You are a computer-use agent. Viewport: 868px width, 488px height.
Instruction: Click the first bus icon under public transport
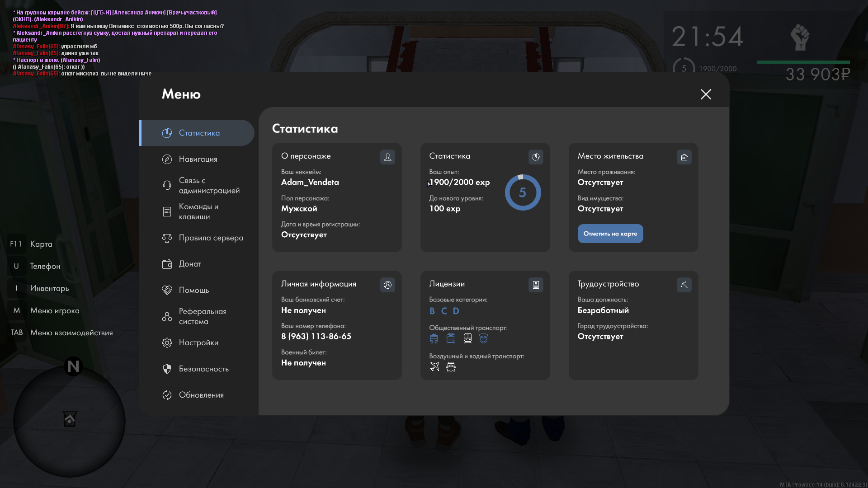point(434,338)
